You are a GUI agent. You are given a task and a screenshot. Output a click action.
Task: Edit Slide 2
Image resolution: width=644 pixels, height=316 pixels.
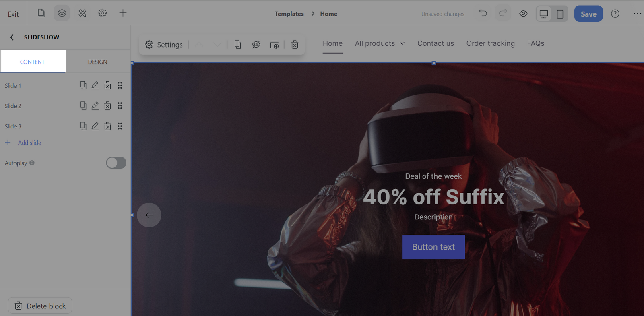tap(95, 105)
